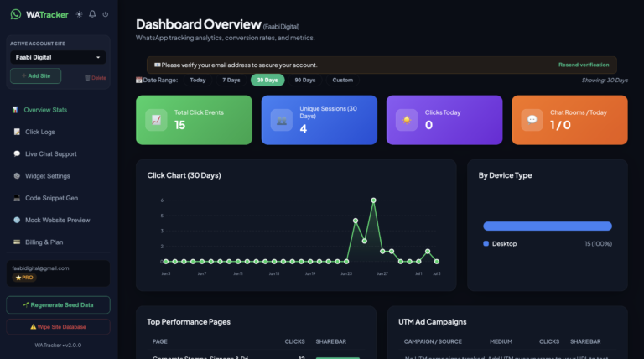Select the Custom date range
Image resolution: width=644 pixels, height=359 pixels.
coord(342,80)
